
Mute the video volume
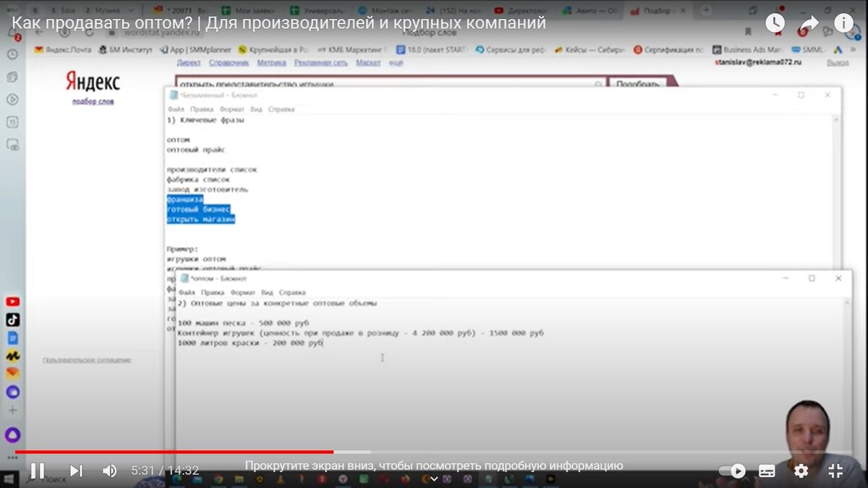click(109, 471)
